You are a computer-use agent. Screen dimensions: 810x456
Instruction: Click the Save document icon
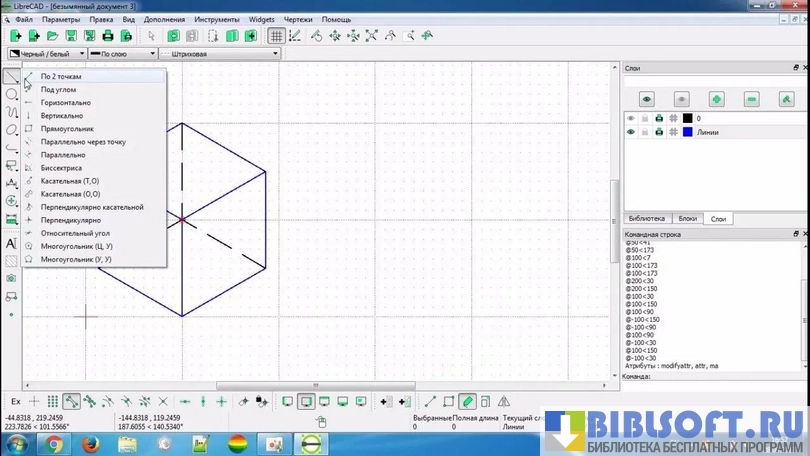click(70, 36)
